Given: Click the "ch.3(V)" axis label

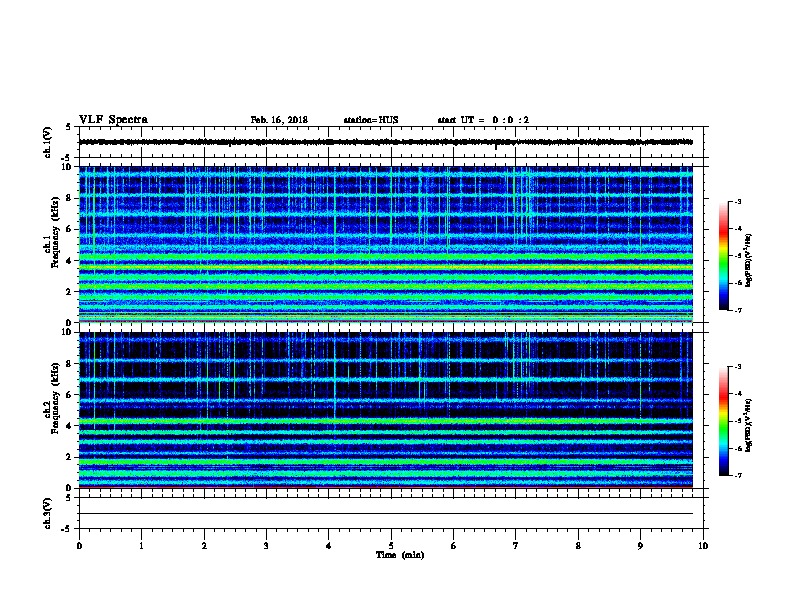Looking at the screenshot, I should 47,514.
